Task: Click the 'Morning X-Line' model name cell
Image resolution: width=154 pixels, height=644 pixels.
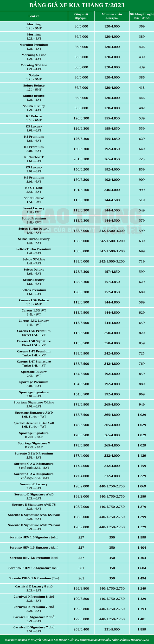Action: pos(34,57)
